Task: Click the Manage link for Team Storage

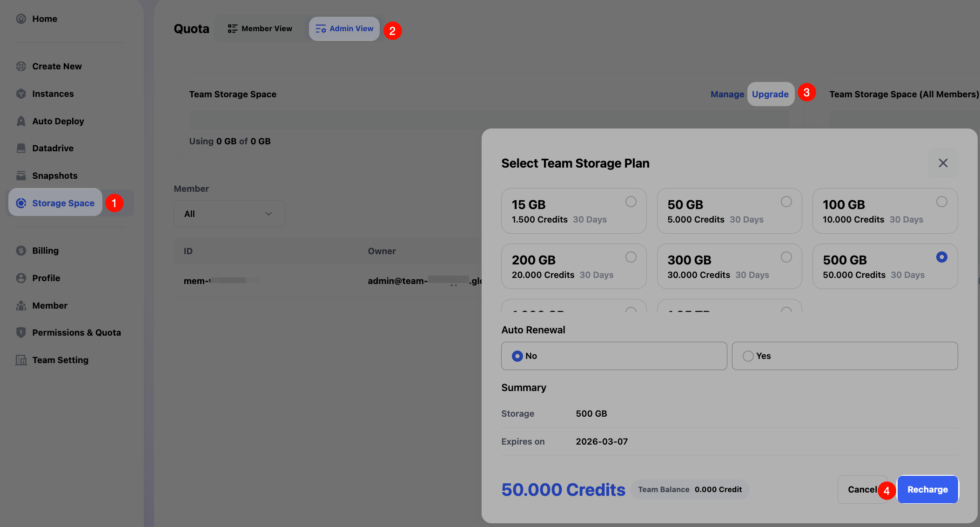Action: [x=727, y=94]
